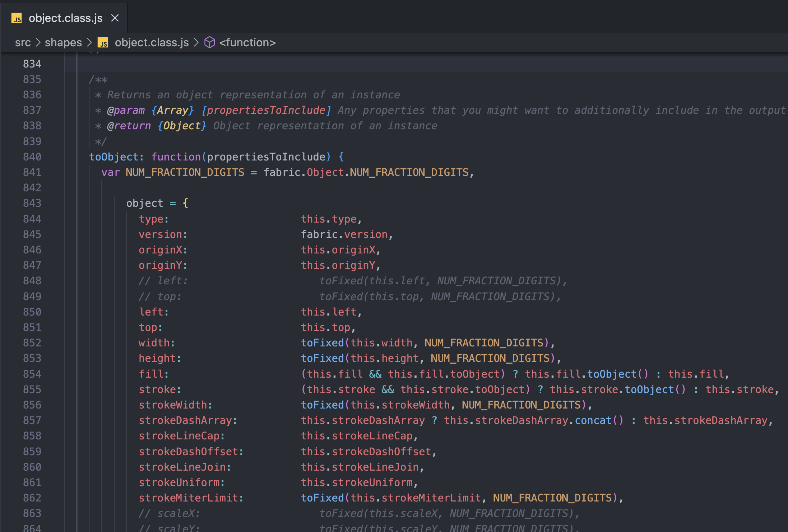Click line 843 where object is defined
788x532 pixels.
[x=144, y=203]
